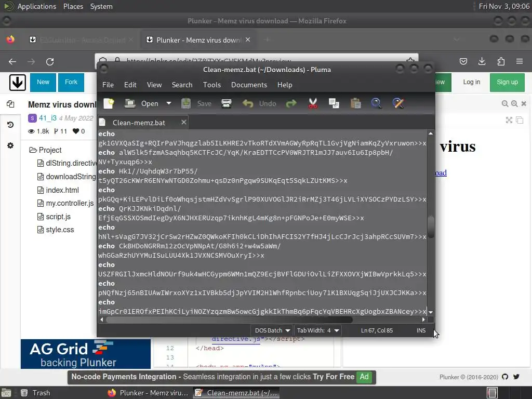Click the Firefox back arrow
Viewport: 532px width, 399px height.
point(12,62)
